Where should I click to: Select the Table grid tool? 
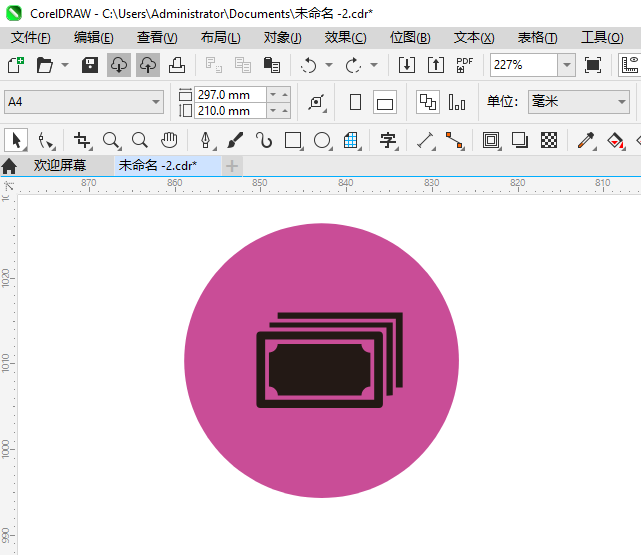(x=352, y=141)
